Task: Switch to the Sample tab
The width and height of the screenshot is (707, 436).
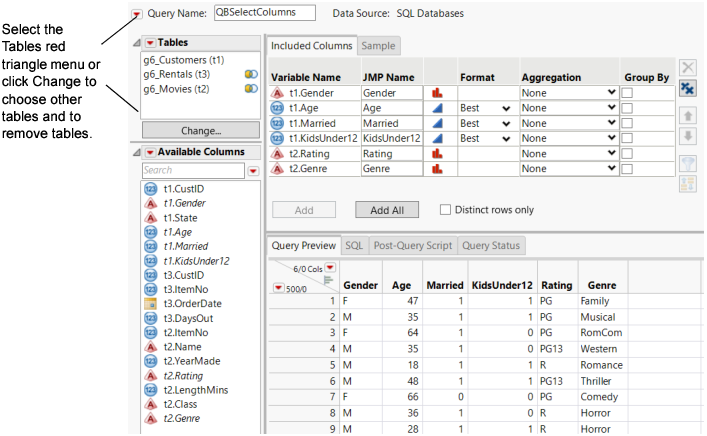Action: (378, 46)
